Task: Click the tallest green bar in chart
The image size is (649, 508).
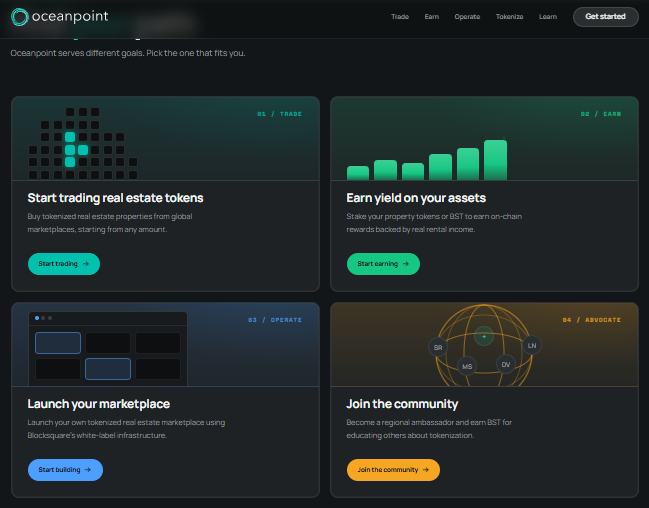Action: pos(495,160)
